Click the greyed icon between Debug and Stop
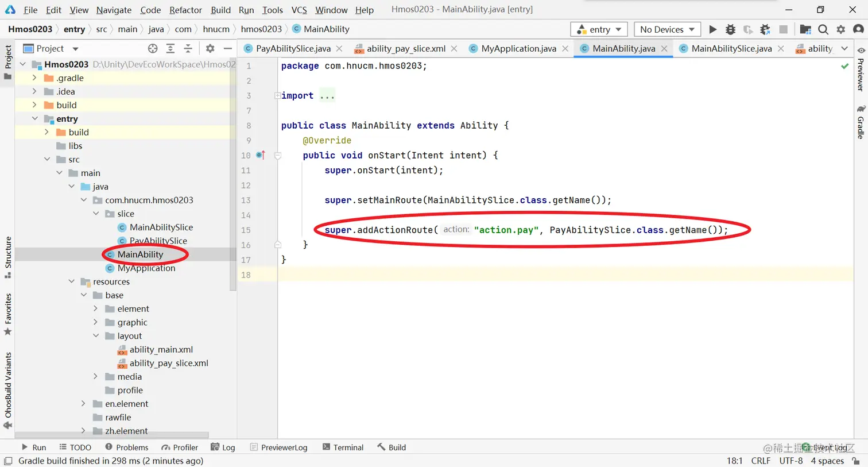This screenshot has height=467, width=868. pos(747,29)
